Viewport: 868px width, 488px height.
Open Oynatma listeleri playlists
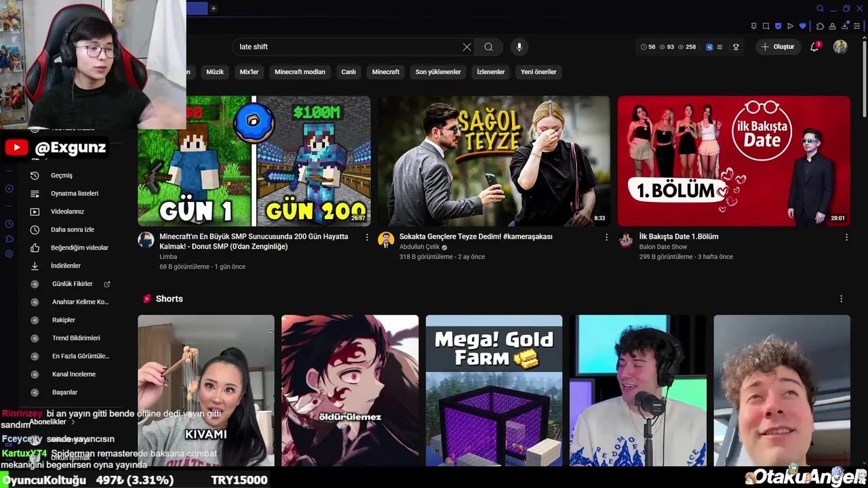coord(70,193)
